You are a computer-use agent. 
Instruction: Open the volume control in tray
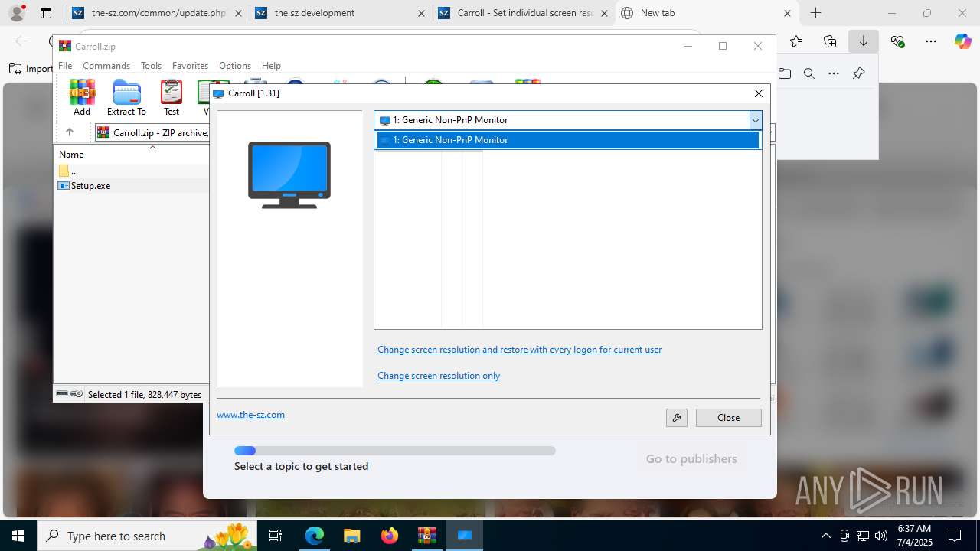[881, 536]
